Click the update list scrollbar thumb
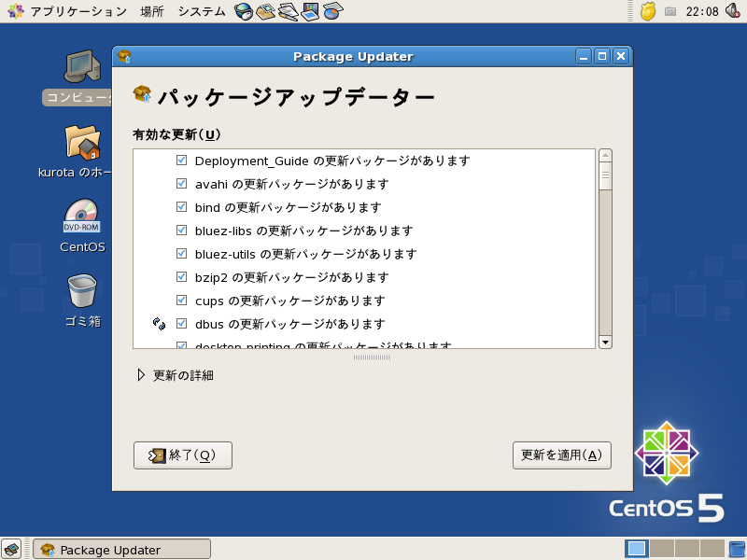Viewport: 747px width, 560px height. coord(605,175)
